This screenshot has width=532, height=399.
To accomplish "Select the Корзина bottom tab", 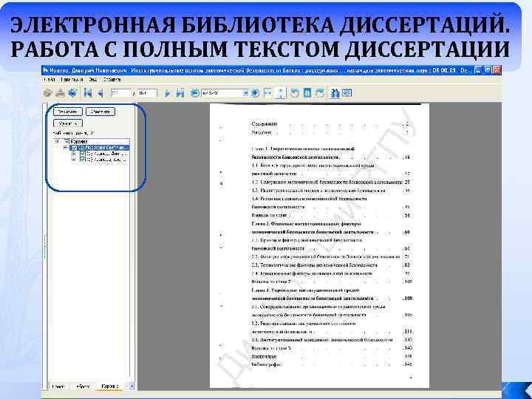I will click(x=110, y=386).
